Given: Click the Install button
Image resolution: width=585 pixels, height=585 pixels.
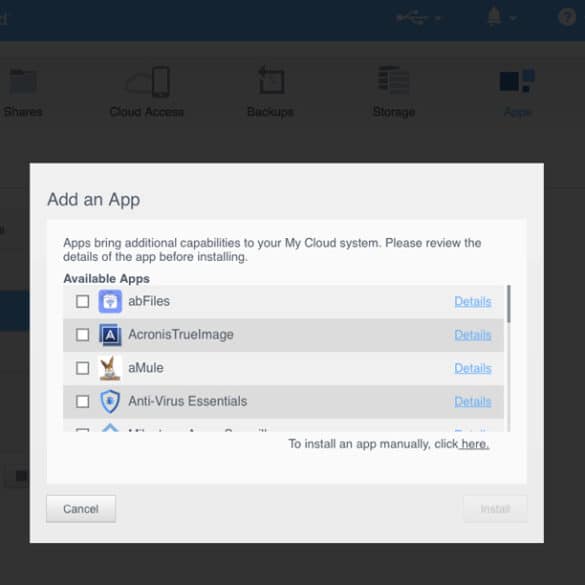Looking at the screenshot, I should click(x=495, y=509).
